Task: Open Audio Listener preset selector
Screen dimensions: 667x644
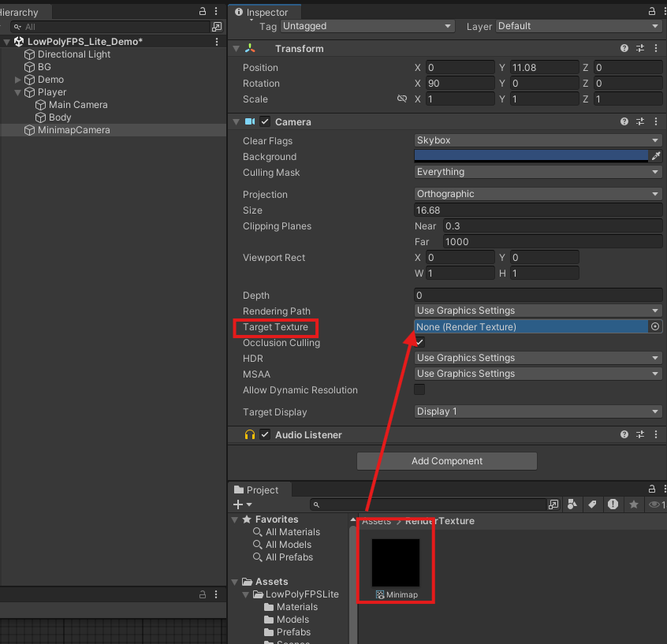Action: tap(640, 435)
